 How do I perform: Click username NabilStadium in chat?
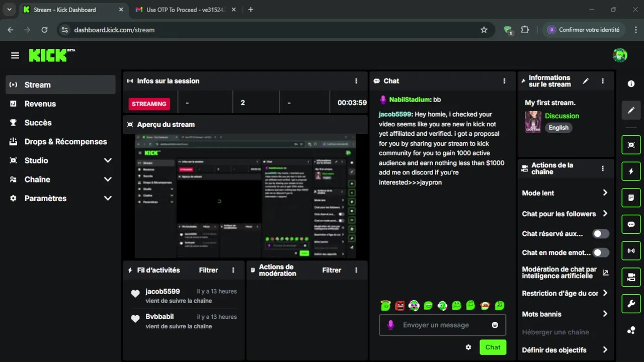410,100
